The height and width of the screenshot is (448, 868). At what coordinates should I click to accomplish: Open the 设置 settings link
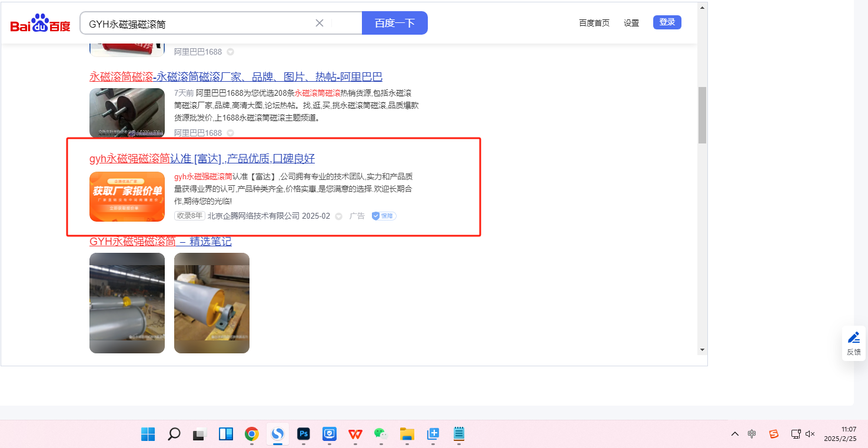coord(631,23)
